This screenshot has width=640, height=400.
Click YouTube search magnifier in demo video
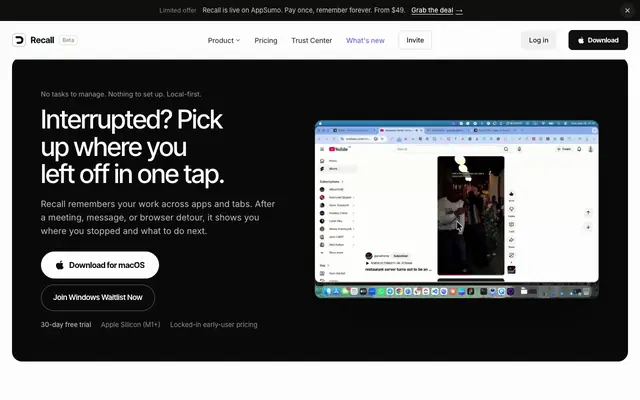coord(506,149)
